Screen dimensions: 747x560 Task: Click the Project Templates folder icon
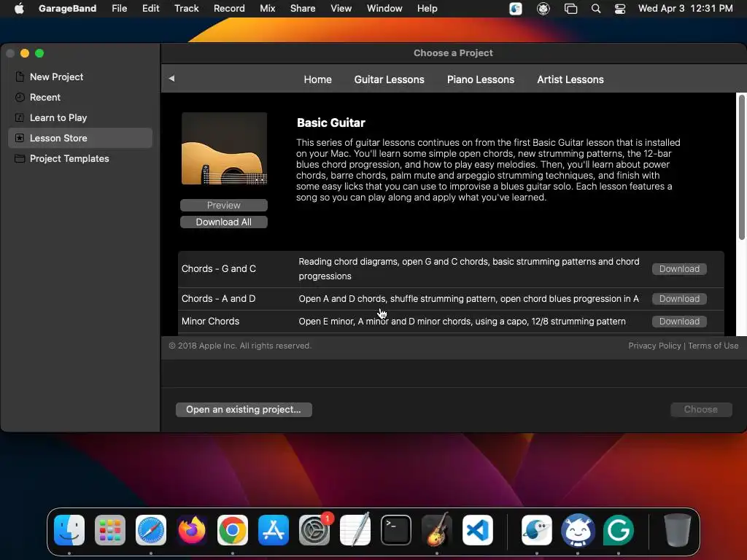click(x=20, y=158)
